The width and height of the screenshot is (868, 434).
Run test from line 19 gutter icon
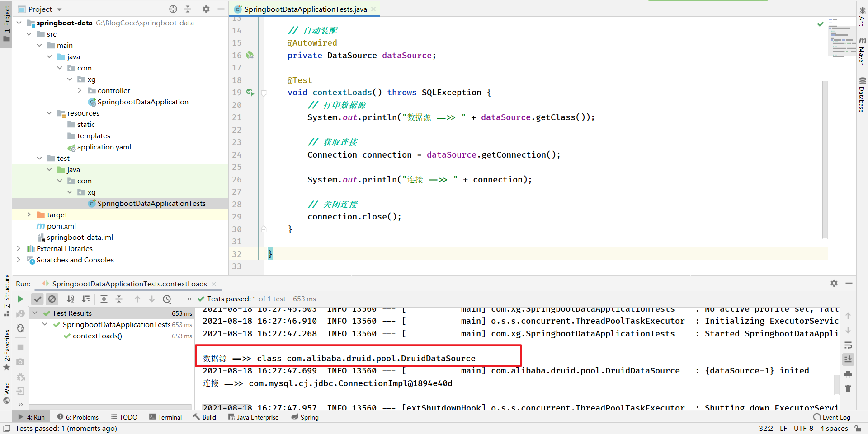click(x=250, y=92)
